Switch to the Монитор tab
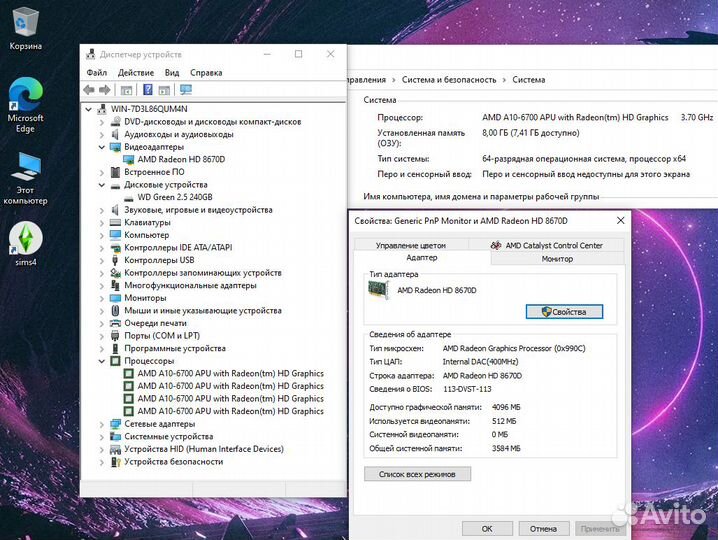This screenshot has width=718, height=540. pos(557,259)
